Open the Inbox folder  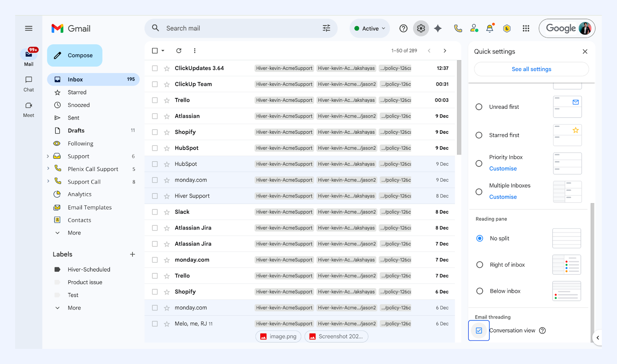(93, 79)
